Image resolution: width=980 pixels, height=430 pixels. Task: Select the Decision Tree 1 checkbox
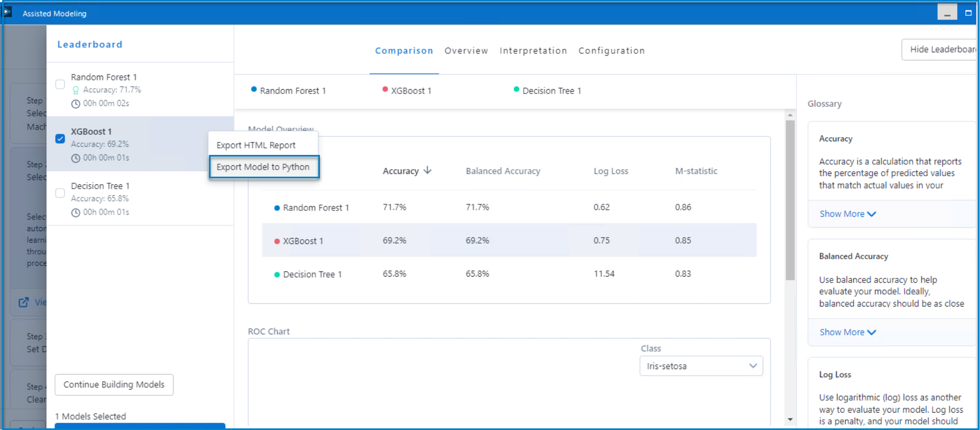(60, 193)
